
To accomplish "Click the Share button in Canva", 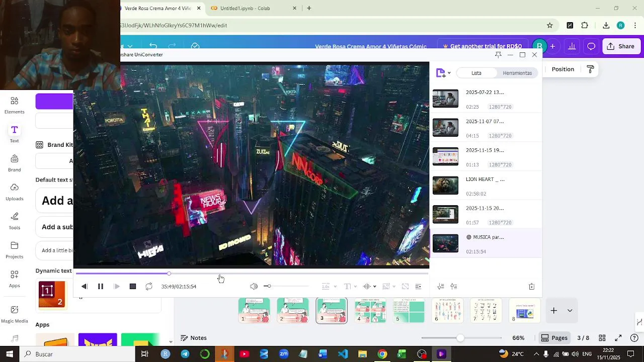I will coord(620,46).
